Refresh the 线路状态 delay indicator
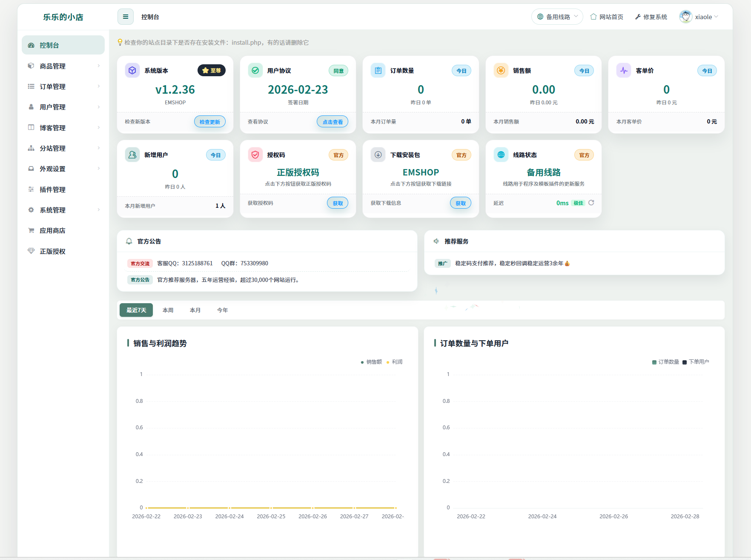 pyautogui.click(x=591, y=203)
